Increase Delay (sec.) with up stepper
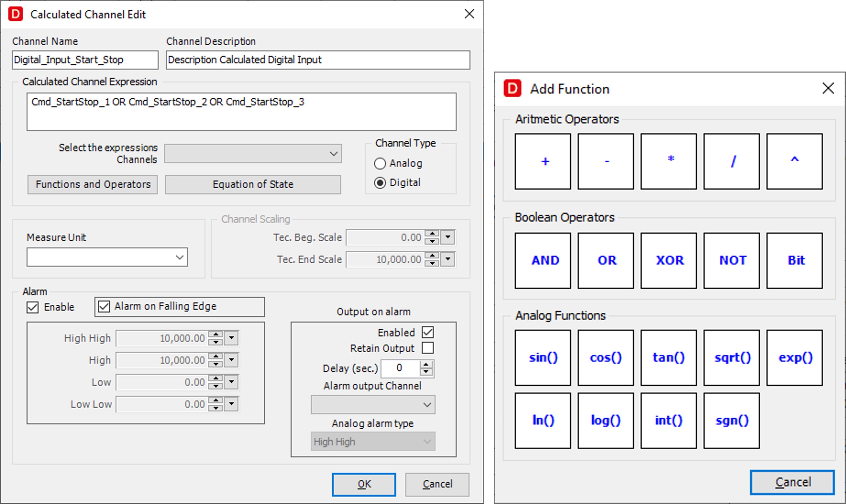Screen dimensions: 846x504 tap(426, 364)
